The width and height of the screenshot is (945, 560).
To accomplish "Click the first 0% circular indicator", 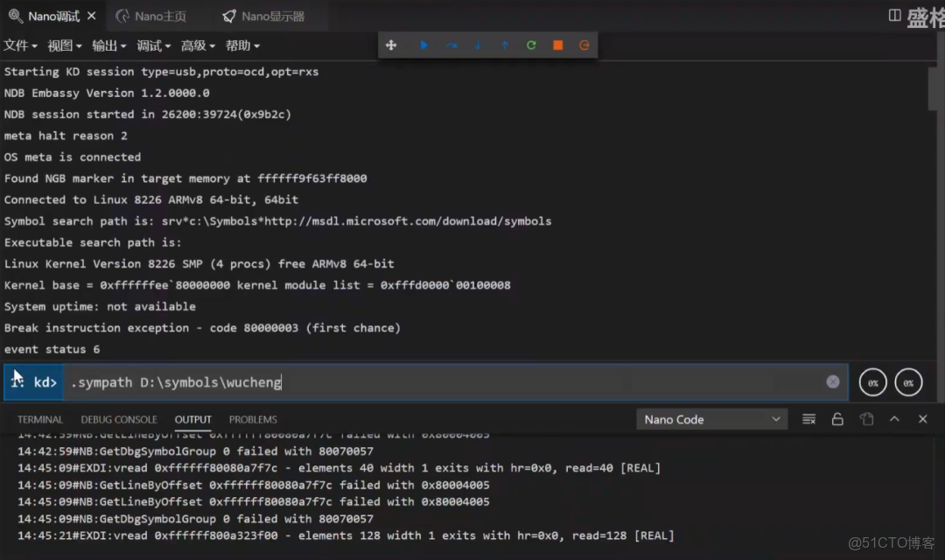I will (x=872, y=382).
